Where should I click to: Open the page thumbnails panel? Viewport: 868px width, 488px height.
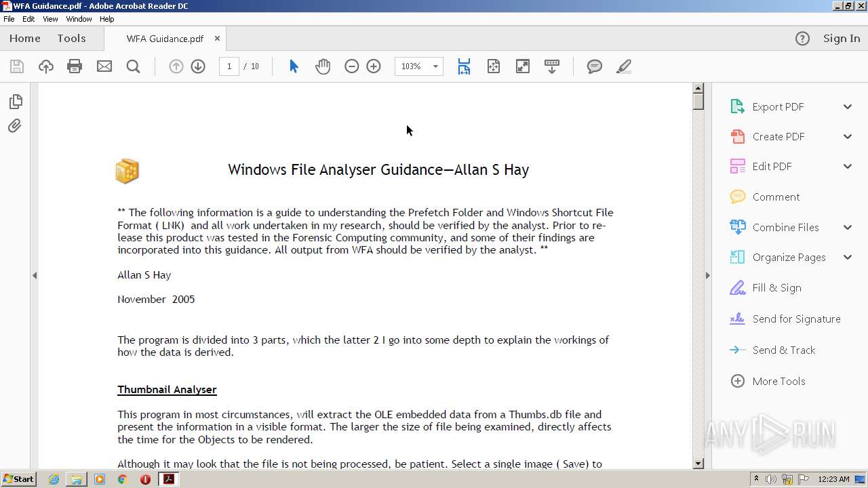pos(15,102)
